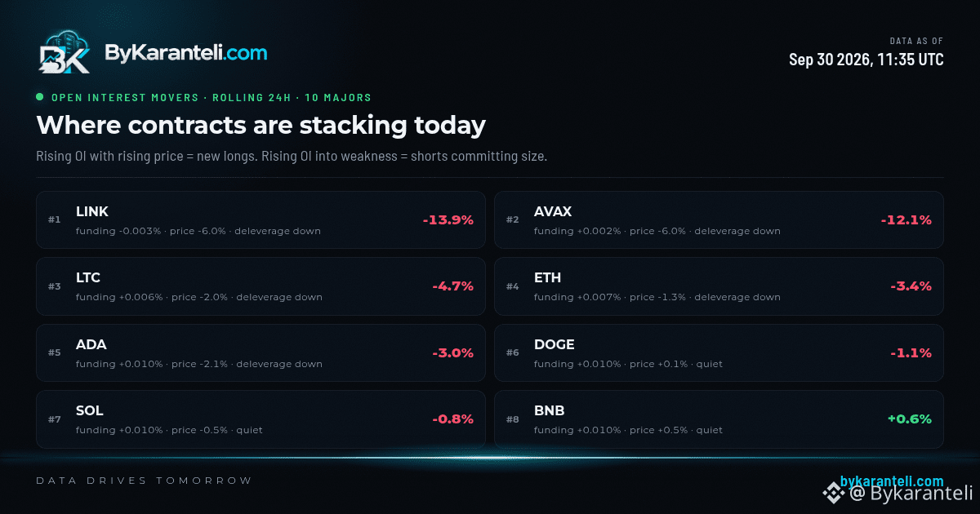This screenshot has height=514, width=980.
Task: Click the green live status dot
Action: click(40, 97)
